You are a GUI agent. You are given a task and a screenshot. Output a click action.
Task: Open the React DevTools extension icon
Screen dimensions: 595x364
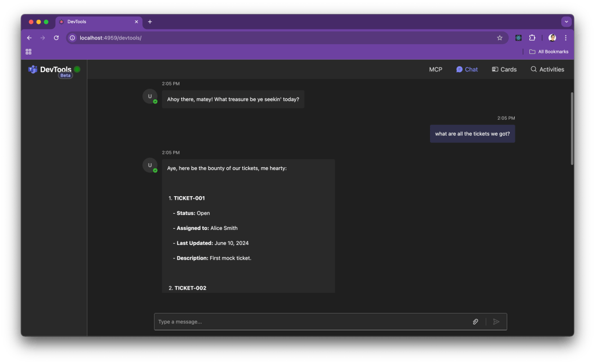(x=518, y=38)
